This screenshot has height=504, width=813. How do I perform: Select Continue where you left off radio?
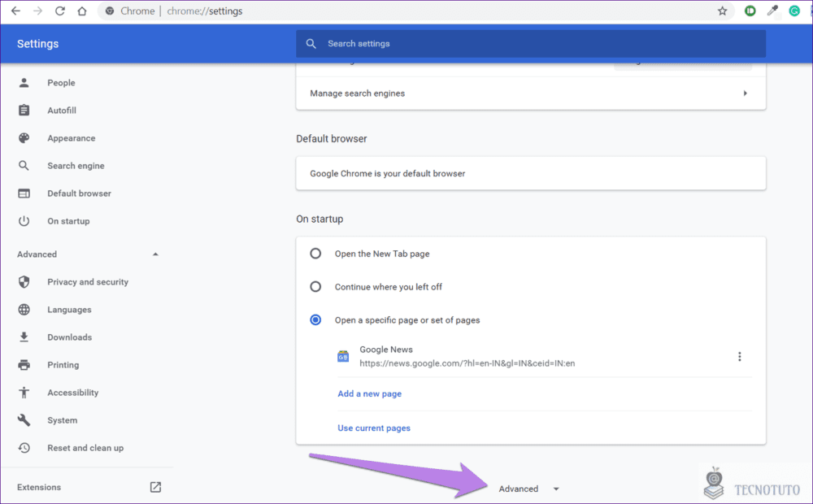coord(315,287)
